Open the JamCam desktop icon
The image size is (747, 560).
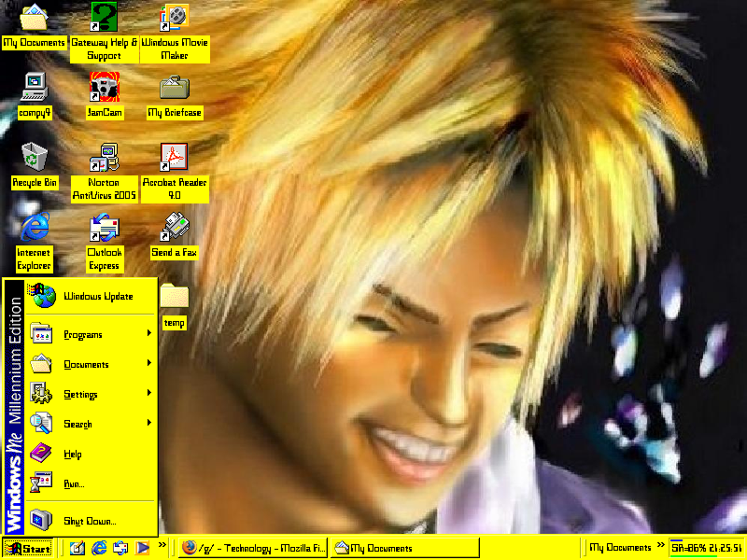[105, 89]
